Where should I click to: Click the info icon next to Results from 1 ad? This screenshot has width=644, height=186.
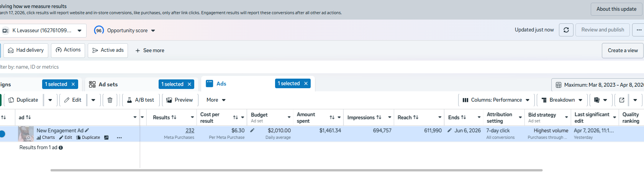tap(61, 148)
